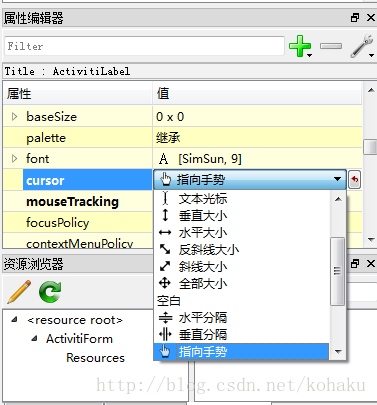Image resolution: width=377 pixels, height=405 pixels.
Task: Select 文本光标 cursor option
Action: [x=242, y=199]
